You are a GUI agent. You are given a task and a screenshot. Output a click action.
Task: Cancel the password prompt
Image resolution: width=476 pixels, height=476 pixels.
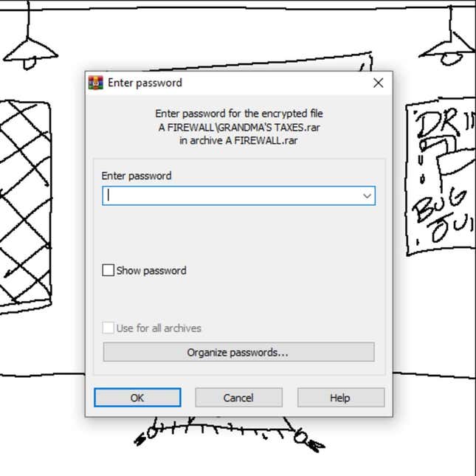click(238, 398)
